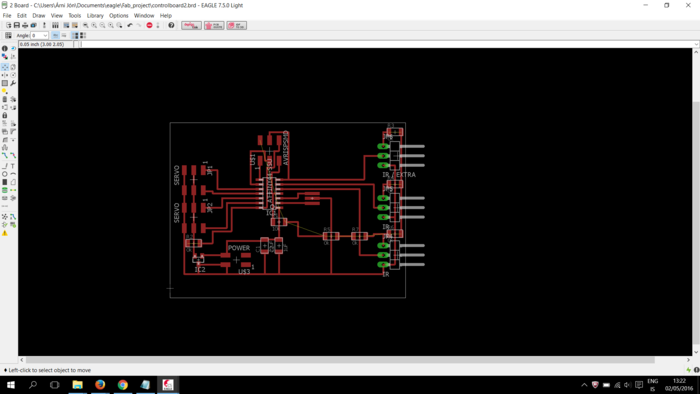The width and height of the screenshot is (700, 394).
Task: Click the horizontal scrollbar thumb
Action: [340, 360]
